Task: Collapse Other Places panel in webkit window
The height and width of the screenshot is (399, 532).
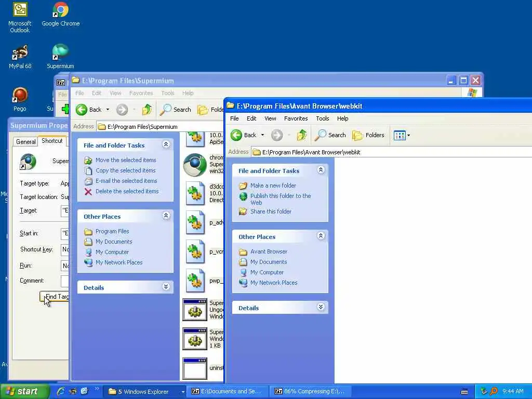Action: coord(321,236)
